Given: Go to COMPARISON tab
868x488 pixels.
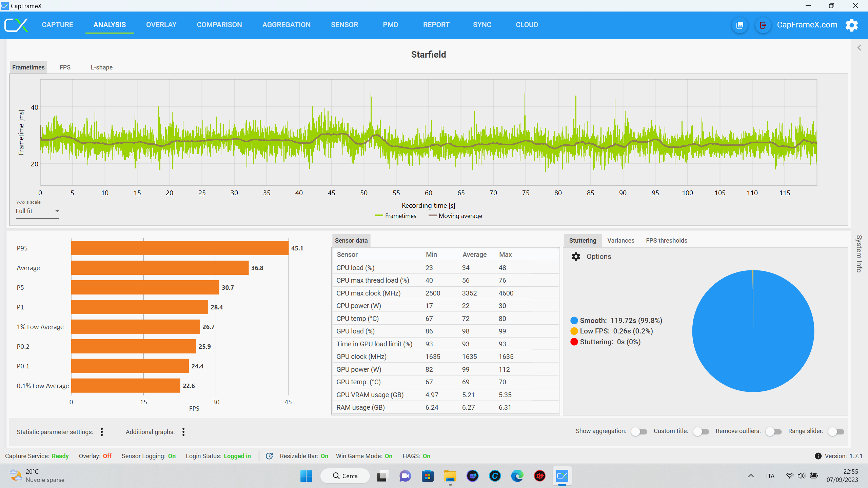Looking at the screenshot, I should click(219, 25).
